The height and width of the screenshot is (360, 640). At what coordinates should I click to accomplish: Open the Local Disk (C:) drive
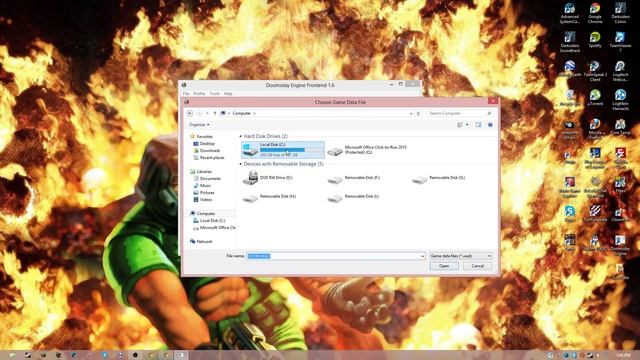[x=283, y=150]
